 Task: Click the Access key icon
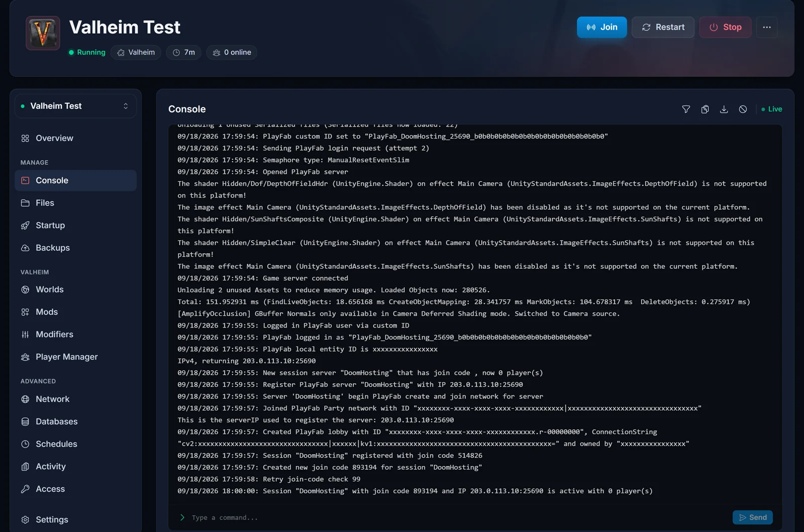[x=25, y=489]
